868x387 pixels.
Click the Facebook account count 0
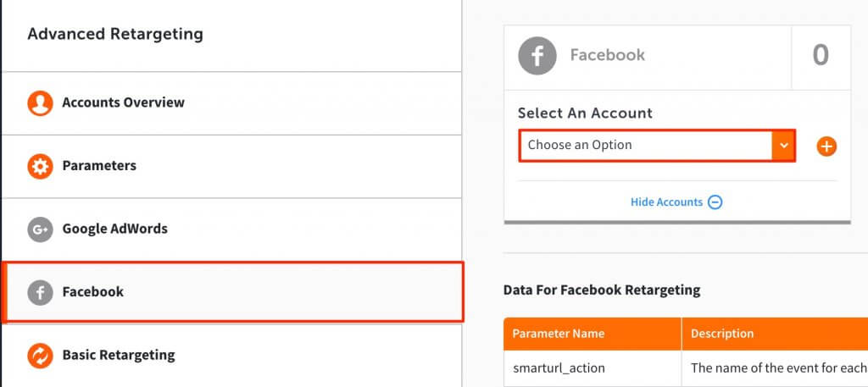[821, 56]
